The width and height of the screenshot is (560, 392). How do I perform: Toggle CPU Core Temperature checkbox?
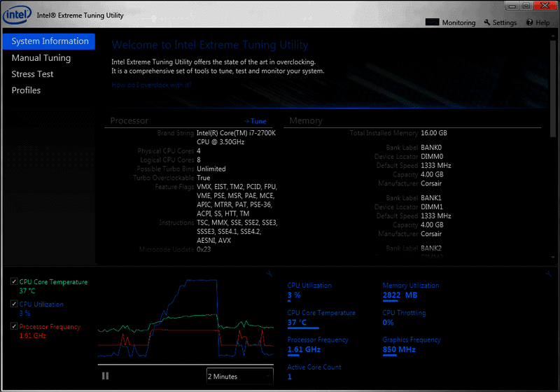pos(14,281)
